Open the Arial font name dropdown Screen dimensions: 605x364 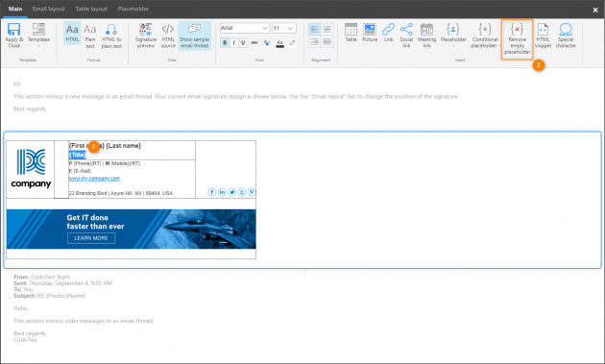245,28
